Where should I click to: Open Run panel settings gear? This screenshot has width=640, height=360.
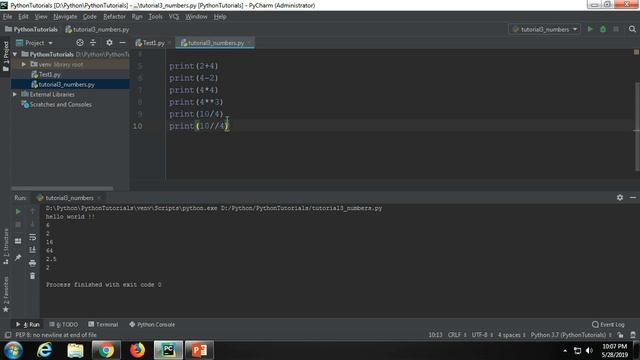[620, 198]
